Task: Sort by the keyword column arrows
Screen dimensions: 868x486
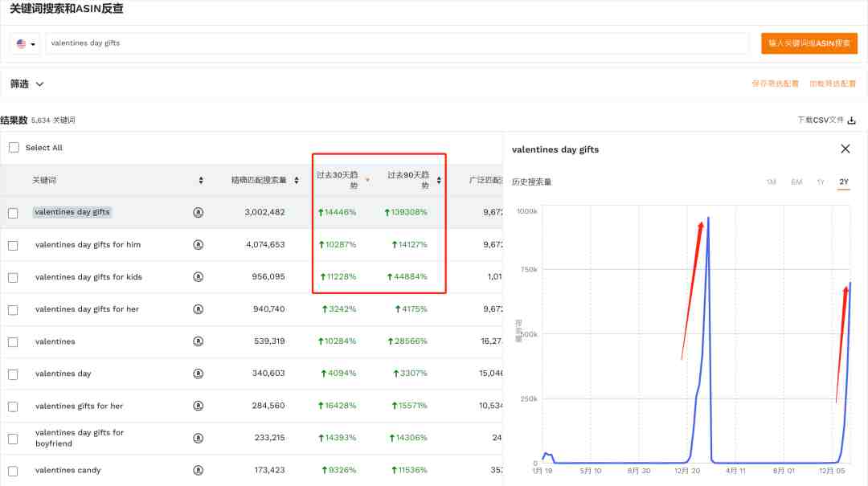Action: click(x=201, y=180)
